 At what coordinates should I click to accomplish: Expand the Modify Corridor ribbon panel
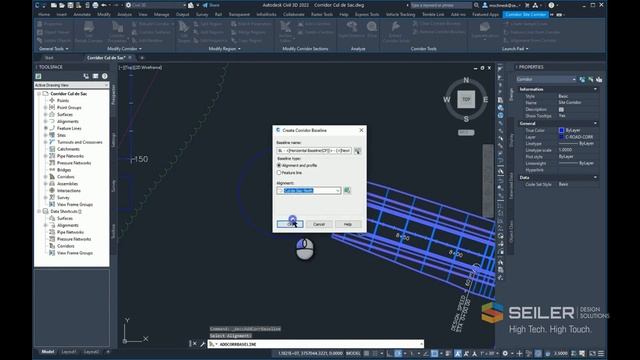point(124,49)
